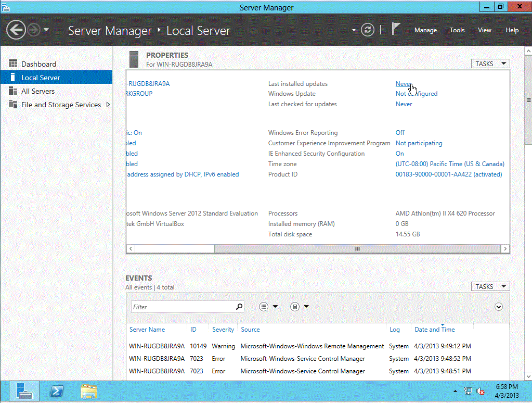Screen dimensions: 532x403
Task: Click in the Events Filter text field
Action: (x=182, y=307)
